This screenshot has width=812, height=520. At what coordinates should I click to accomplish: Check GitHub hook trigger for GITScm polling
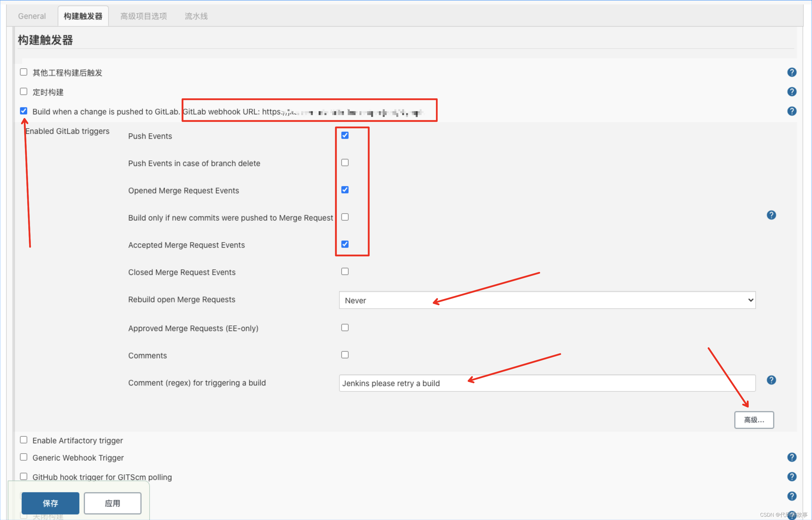(x=24, y=476)
